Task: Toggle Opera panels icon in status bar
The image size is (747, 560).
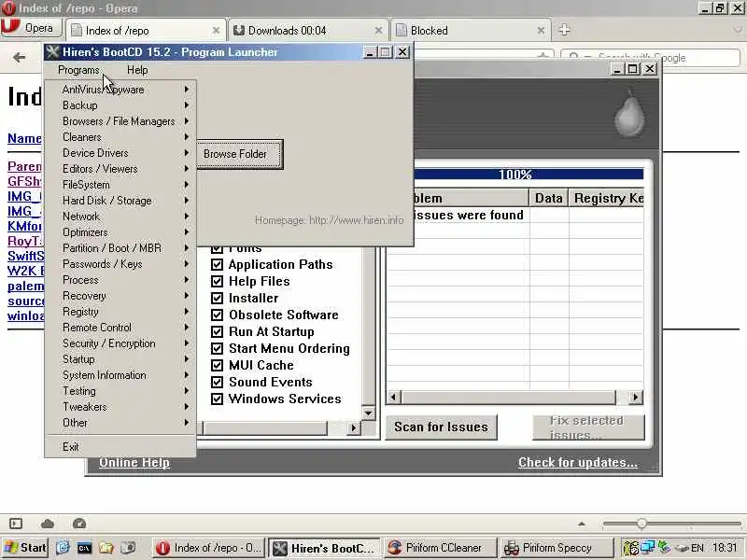Action: [x=16, y=524]
